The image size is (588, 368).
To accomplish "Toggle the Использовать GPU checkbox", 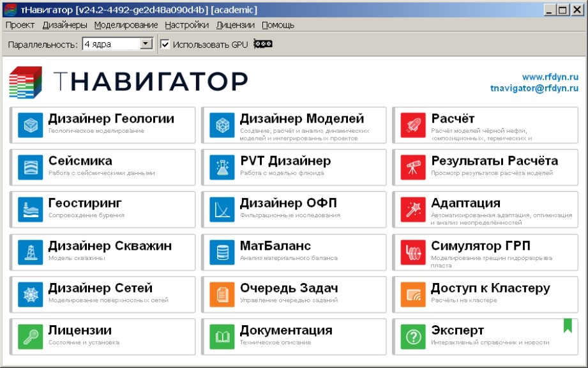I will point(165,44).
